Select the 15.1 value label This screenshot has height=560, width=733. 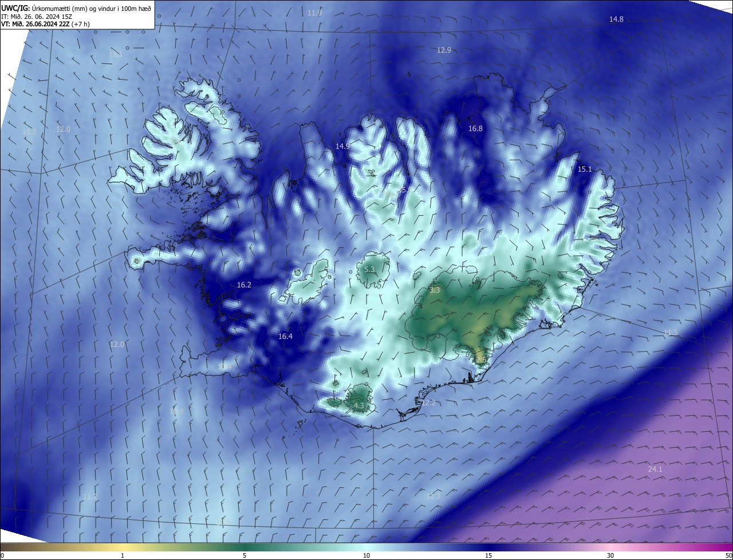click(585, 169)
